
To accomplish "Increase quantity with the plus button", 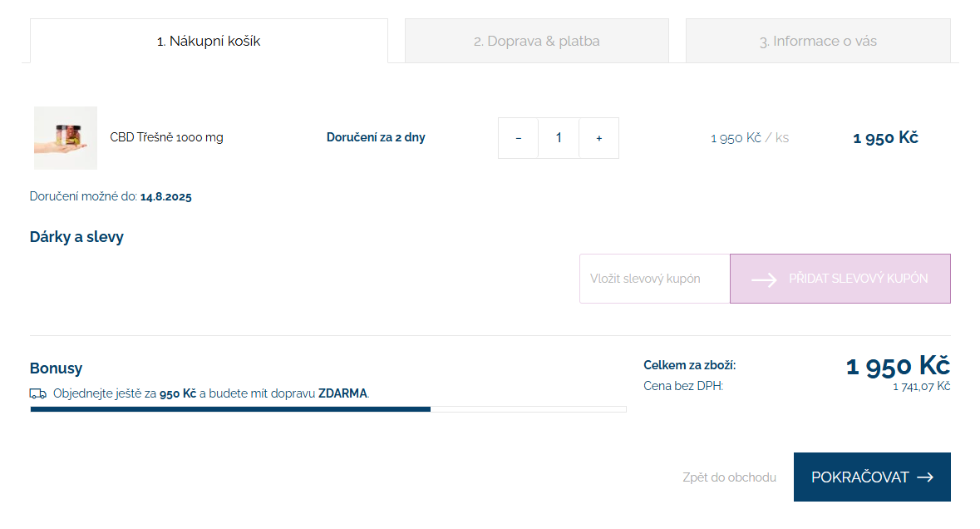I will click(599, 138).
